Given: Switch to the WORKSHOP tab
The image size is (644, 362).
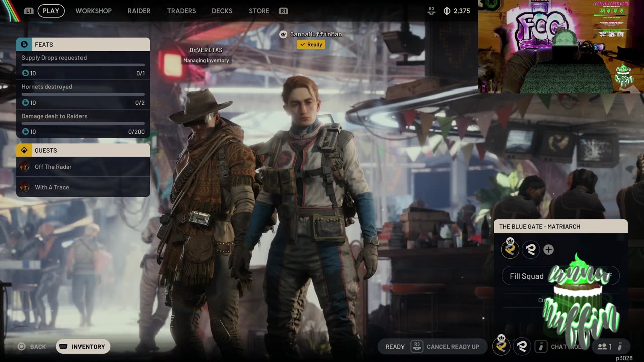Looking at the screenshot, I should [94, 11].
